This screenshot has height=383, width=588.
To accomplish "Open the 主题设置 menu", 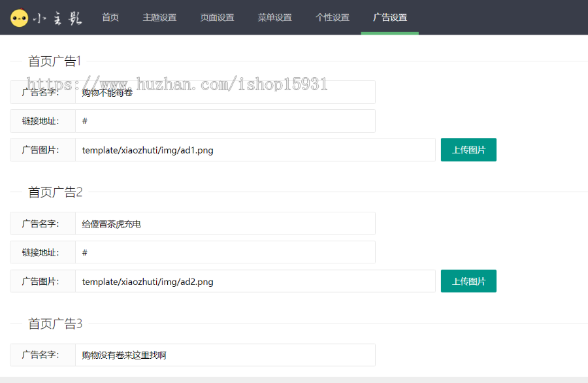I will coord(159,17).
